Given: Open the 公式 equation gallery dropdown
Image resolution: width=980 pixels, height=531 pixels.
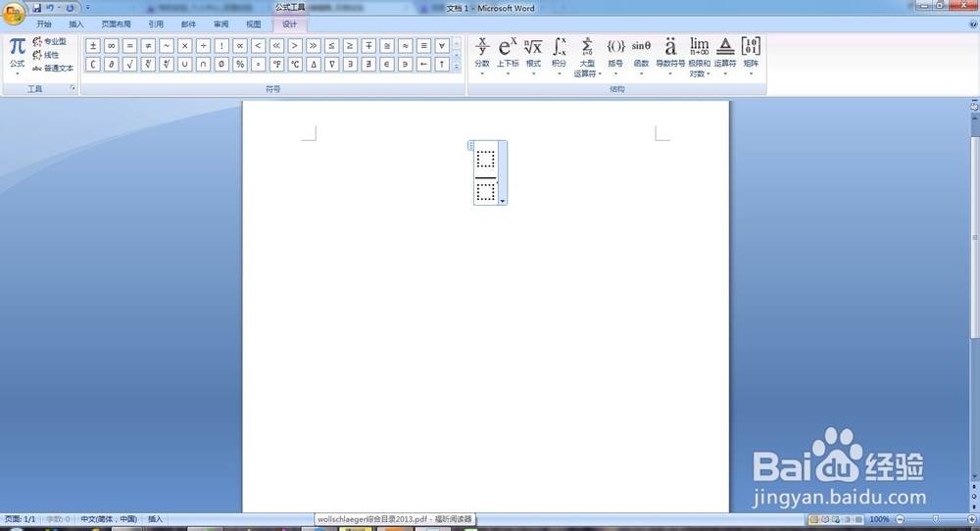Looking at the screenshot, I should (17, 56).
